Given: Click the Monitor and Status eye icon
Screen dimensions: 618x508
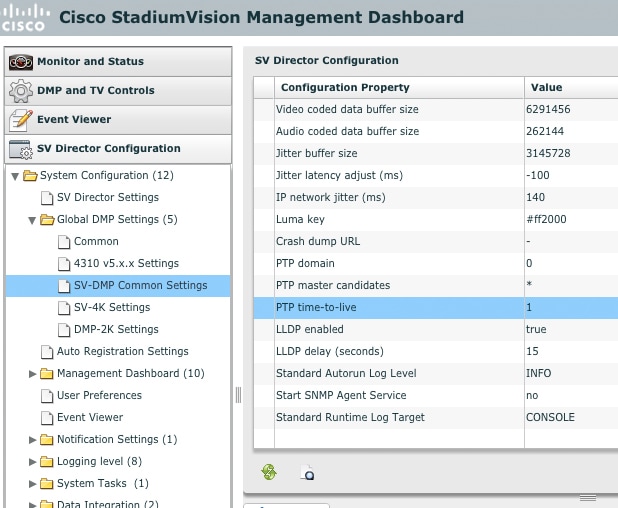Looking at the screenshot, I should pos(21,62).
